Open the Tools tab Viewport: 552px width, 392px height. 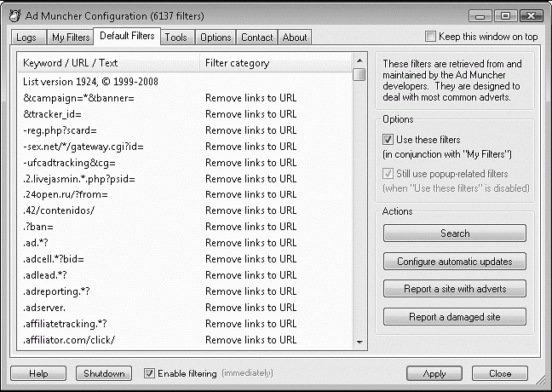click(x=176, y=37)
